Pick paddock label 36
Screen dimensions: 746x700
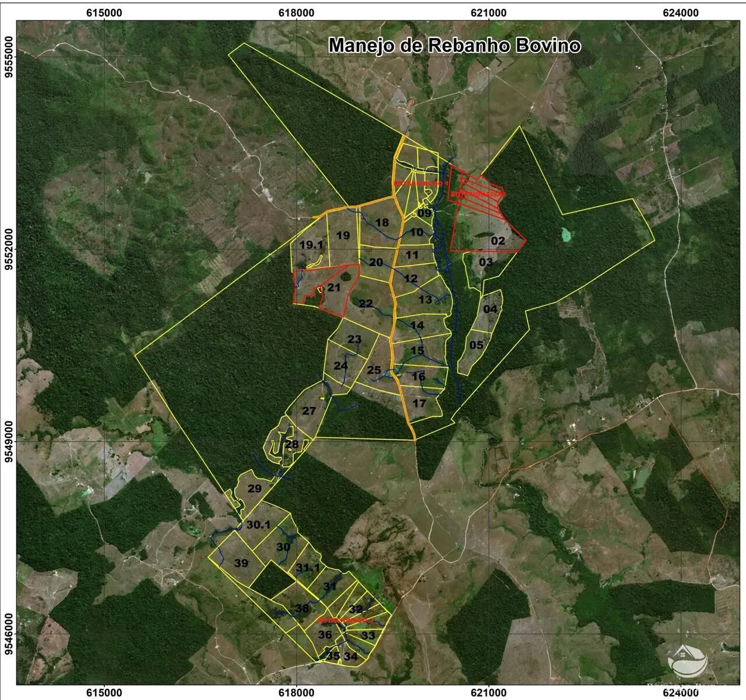pyautogui.click(x=325, y=635)
